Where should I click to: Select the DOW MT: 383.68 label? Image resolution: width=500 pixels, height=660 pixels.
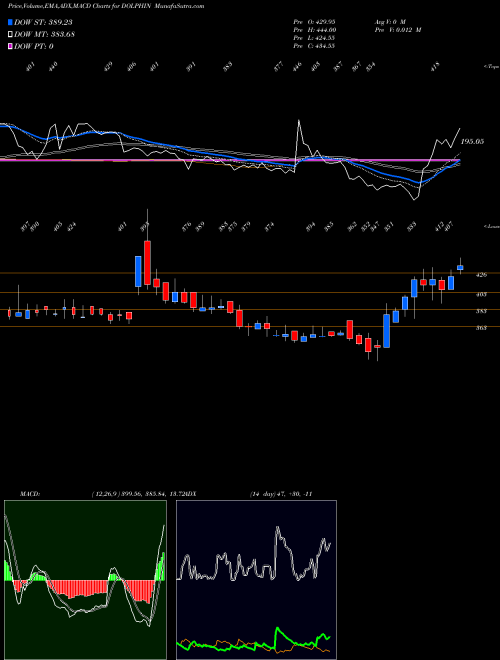tap(45, 34)
